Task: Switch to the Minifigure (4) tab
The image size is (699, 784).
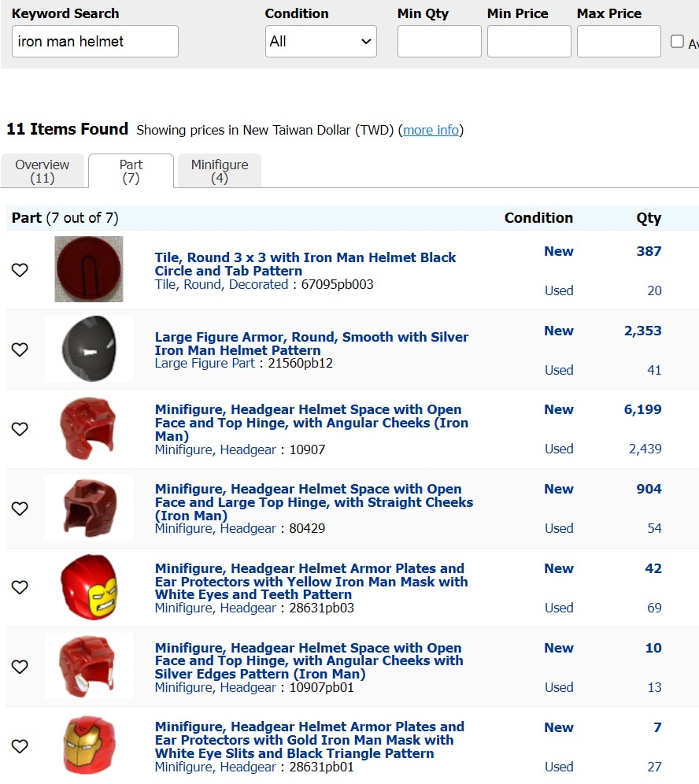Action: [220, 171]
